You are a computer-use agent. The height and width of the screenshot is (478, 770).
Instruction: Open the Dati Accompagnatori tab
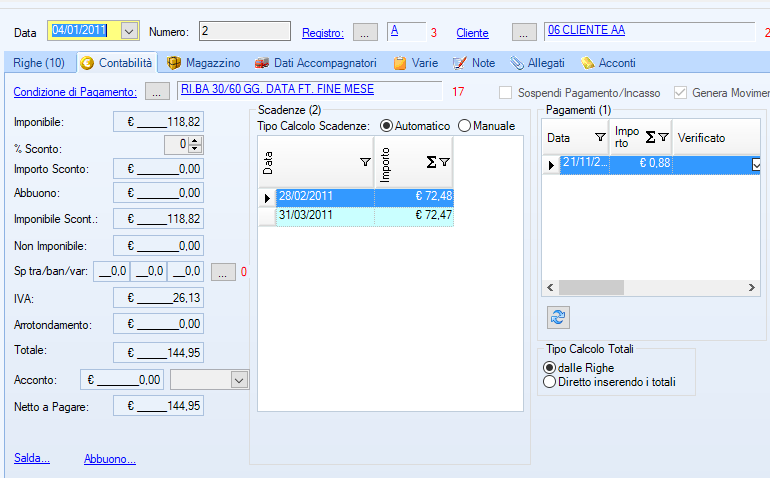tap(315, 63)
